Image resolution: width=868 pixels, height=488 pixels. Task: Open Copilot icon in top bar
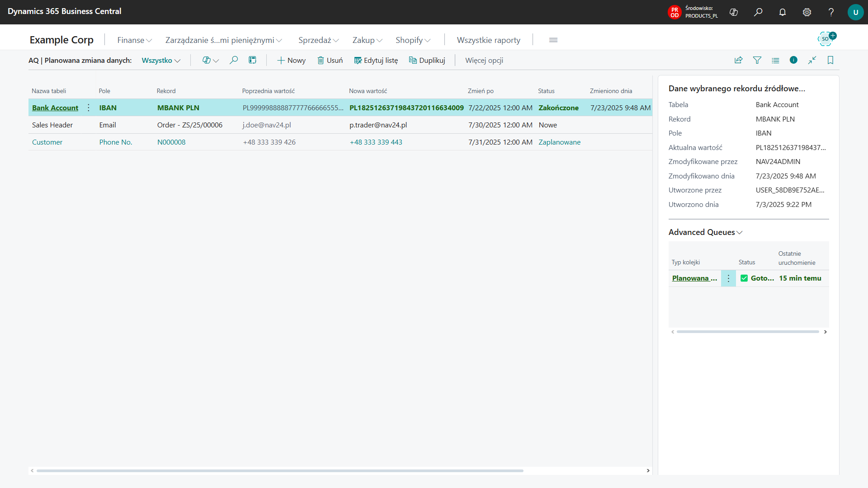tap(734, 12)
